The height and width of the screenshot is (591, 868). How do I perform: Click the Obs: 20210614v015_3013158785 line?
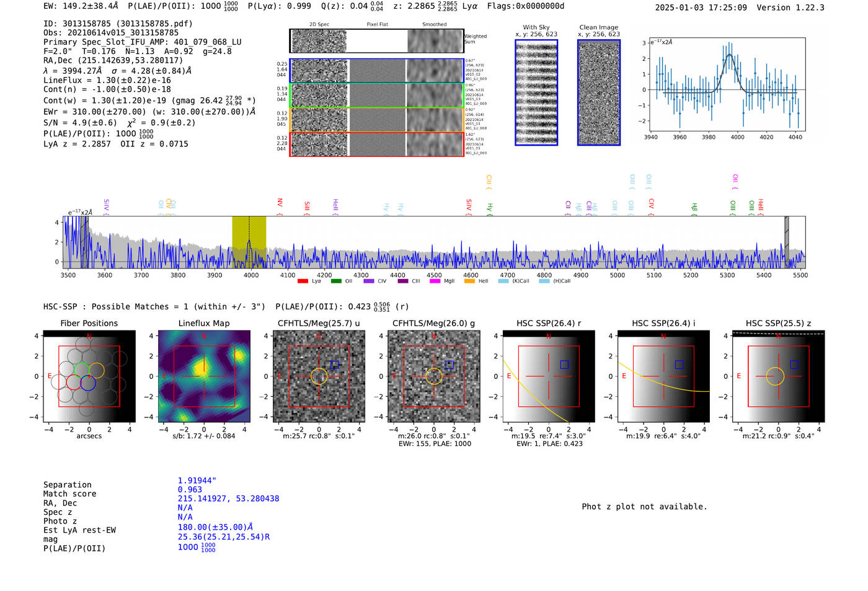tap(111, 33)
